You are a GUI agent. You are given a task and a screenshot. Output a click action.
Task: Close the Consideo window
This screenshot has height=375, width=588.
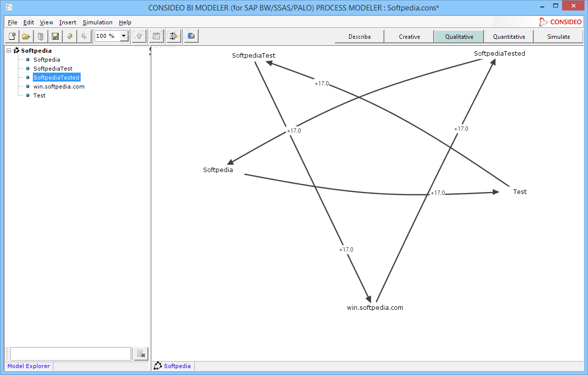(574, 6)
